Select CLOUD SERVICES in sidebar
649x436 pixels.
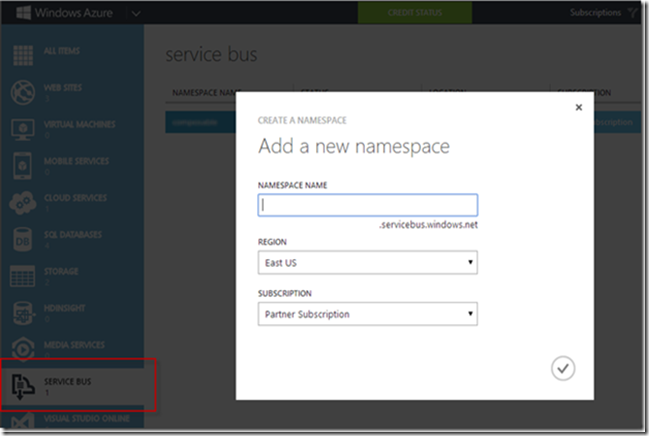click(75, 198)
